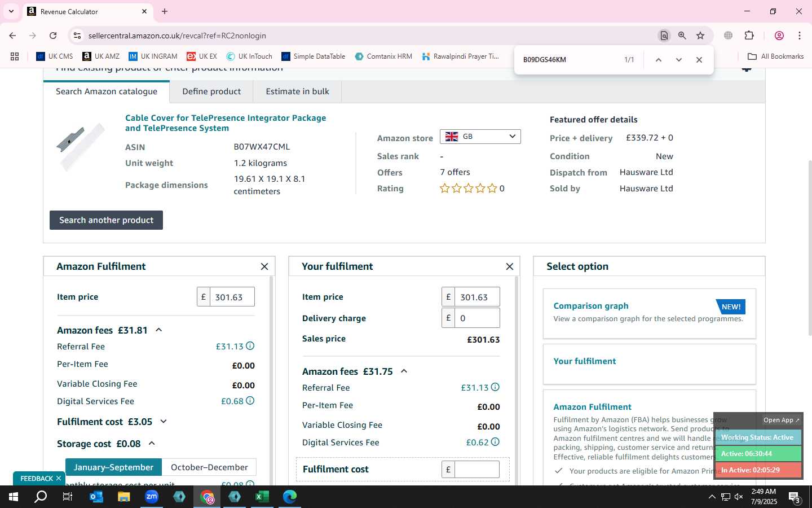Click Search another product button
Image resolution: width=812 pixels, height=508 pixels.
pos(106,220)
